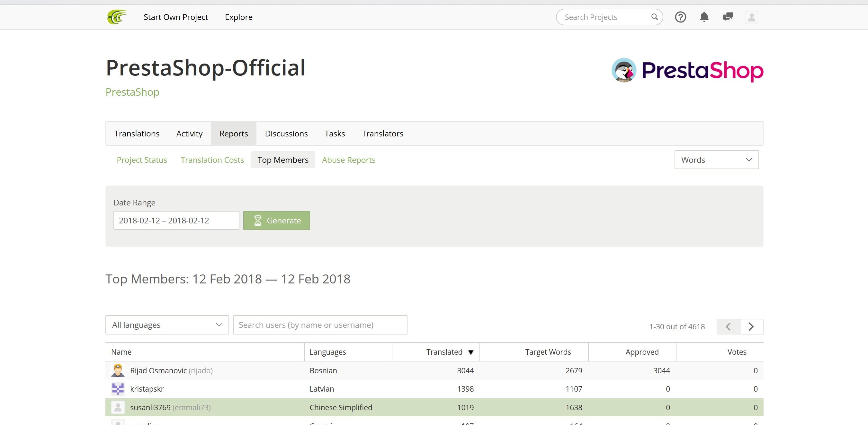This screenshot has height=425, width=868.
Task: Click the Generate button
Action: pos(277,221)
